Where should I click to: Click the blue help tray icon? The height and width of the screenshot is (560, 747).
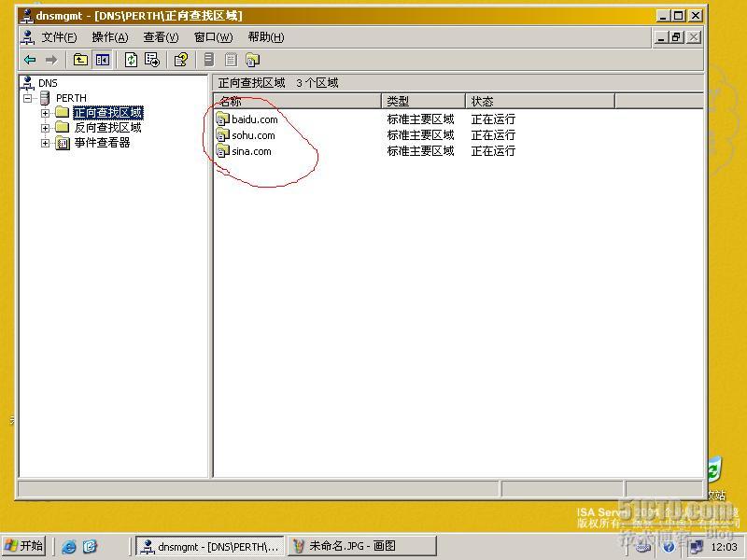pos(669,547)
